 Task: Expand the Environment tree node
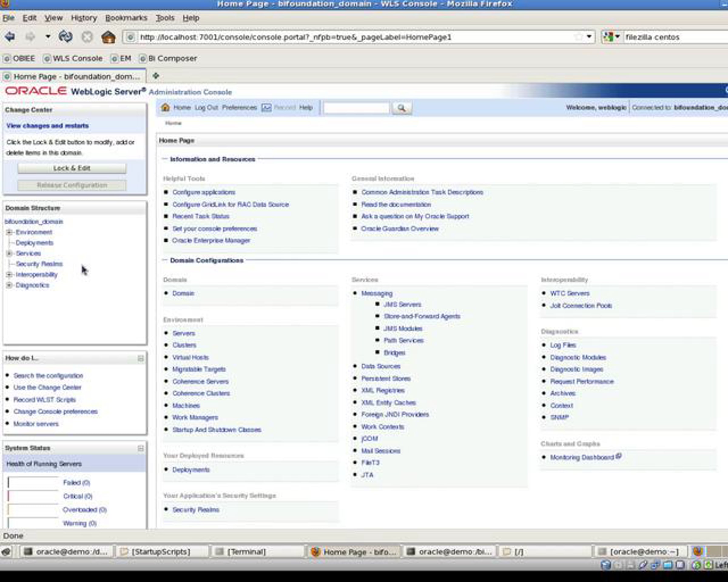[9, 232]
